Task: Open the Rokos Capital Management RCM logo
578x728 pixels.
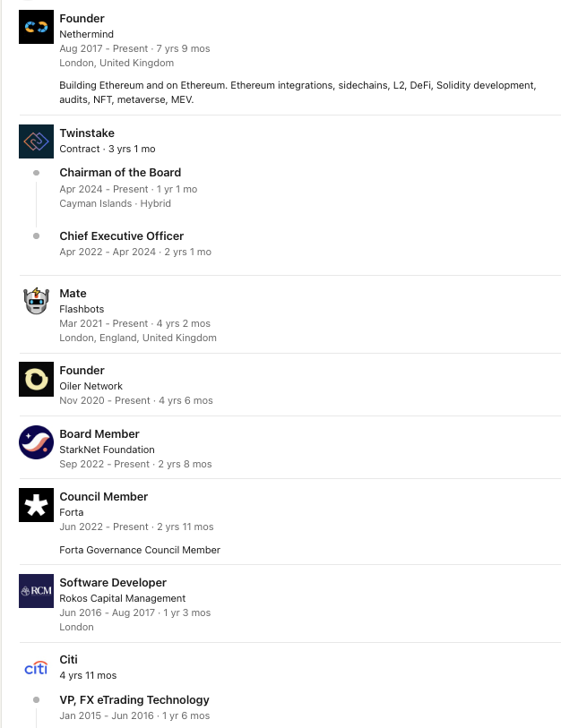Action: [36, 591]
